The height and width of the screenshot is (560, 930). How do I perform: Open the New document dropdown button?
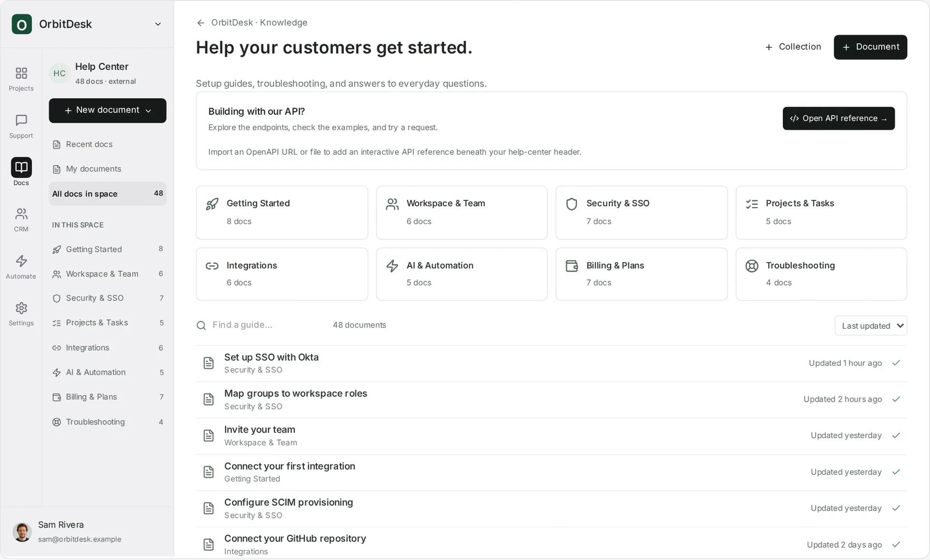108,110
